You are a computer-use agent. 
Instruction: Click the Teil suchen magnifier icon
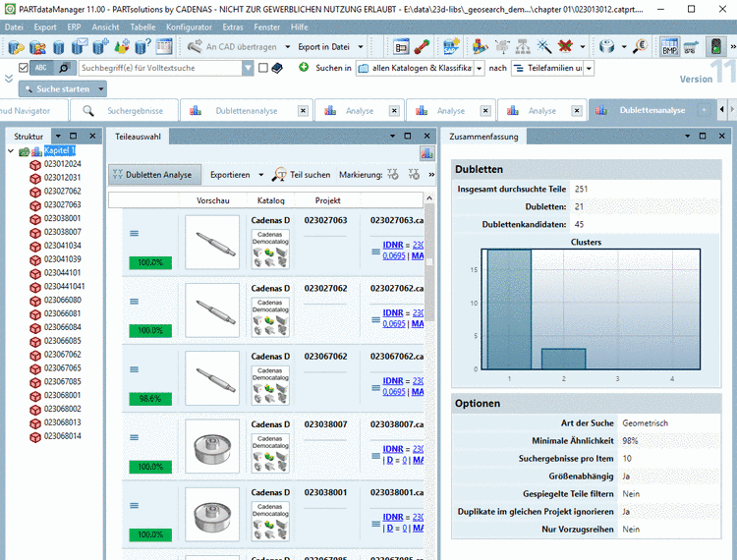[x=279, y=175]
